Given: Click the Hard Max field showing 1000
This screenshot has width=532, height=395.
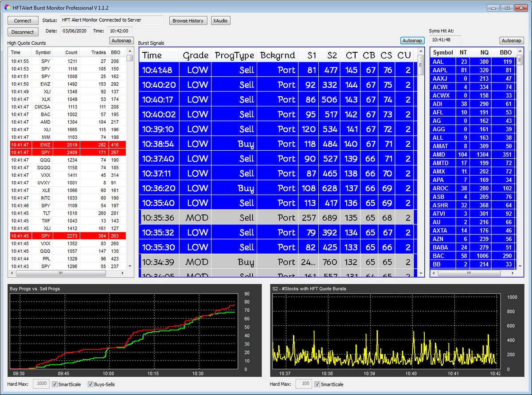Looking at the screenshot, I should click(x=42, y=384).
